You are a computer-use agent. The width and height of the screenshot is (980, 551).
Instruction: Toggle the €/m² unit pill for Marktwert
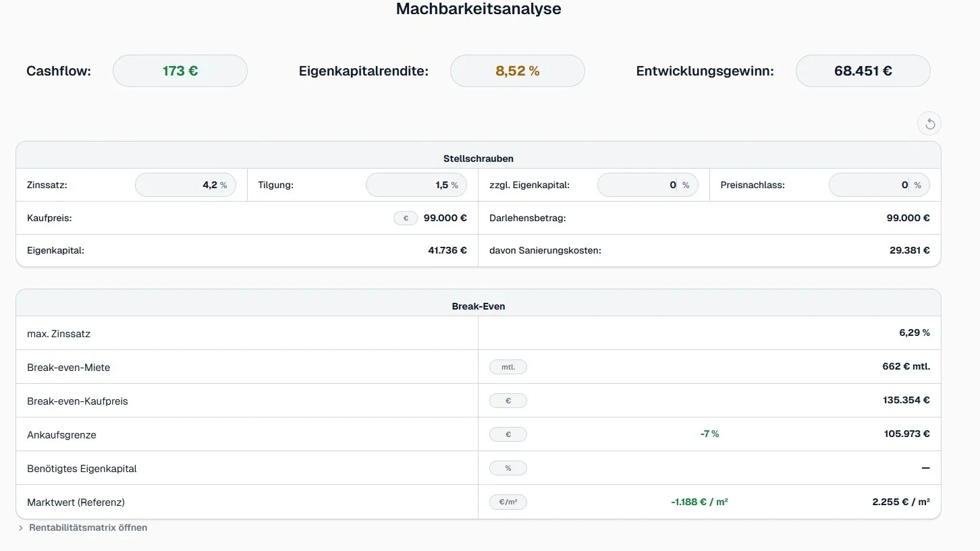508,502
